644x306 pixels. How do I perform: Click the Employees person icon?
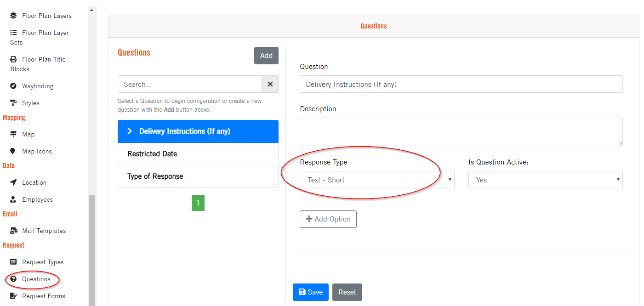click(x=13, y=199)
